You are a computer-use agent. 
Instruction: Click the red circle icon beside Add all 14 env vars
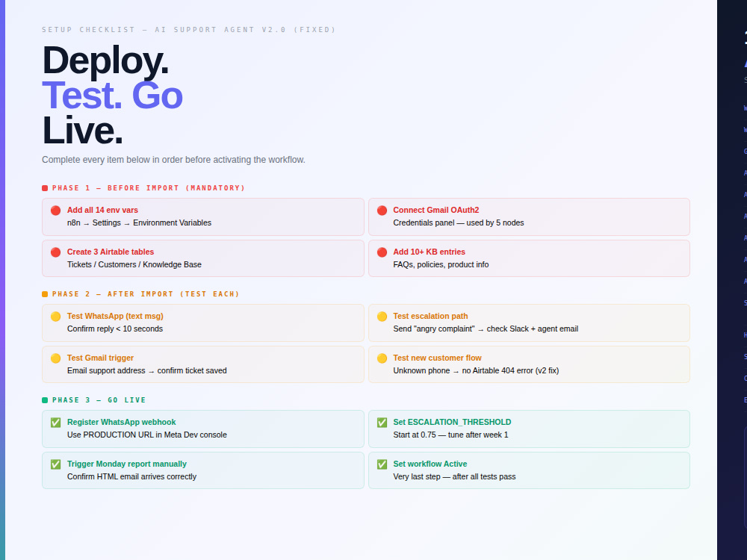[56, 211]
